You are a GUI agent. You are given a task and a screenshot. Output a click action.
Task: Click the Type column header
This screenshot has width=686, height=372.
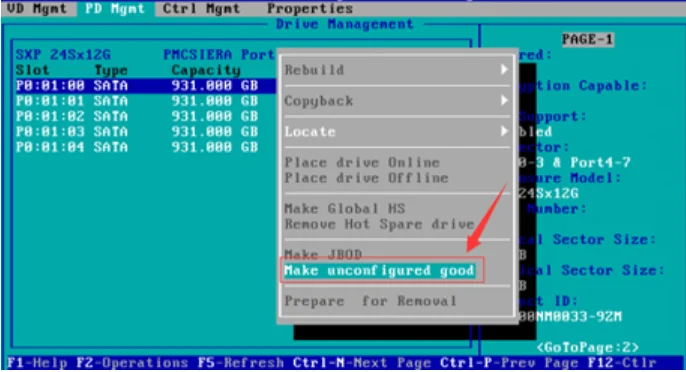111,70
